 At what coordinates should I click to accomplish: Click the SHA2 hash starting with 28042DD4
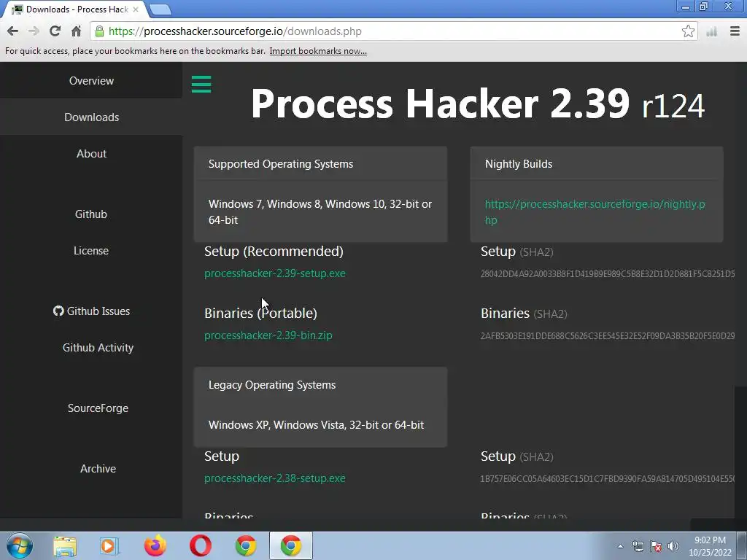608,274
